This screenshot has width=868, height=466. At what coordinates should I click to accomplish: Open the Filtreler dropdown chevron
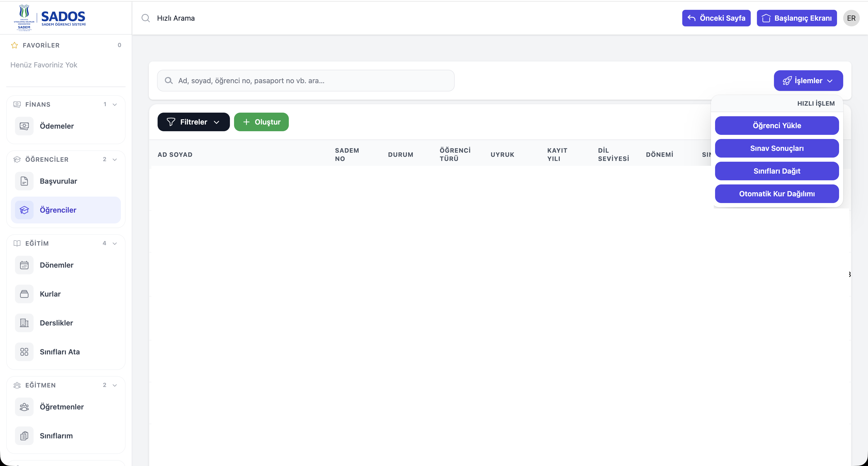coord(217,122)
